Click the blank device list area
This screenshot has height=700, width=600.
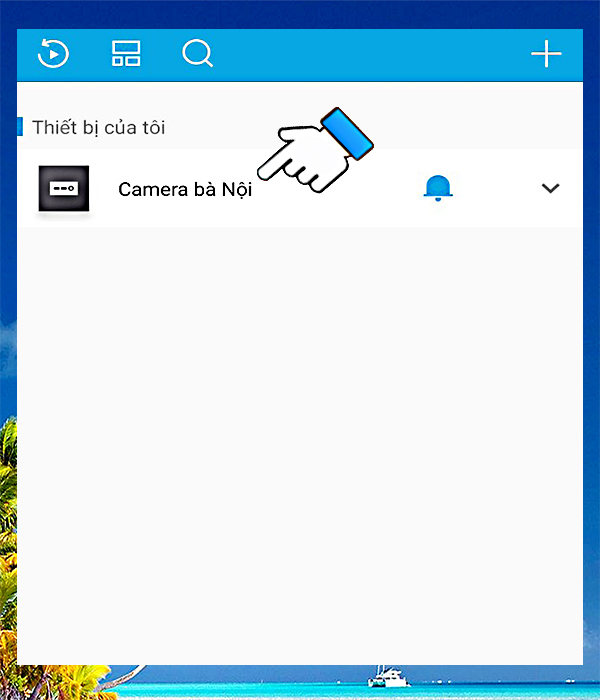pos(300,446)
